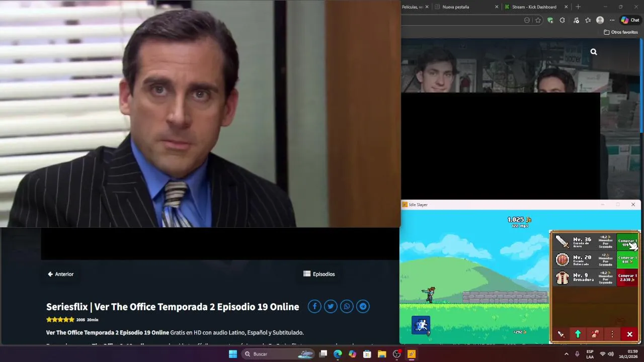Rate with the five-star rating
644x362 pixels.
coord(60,320)
